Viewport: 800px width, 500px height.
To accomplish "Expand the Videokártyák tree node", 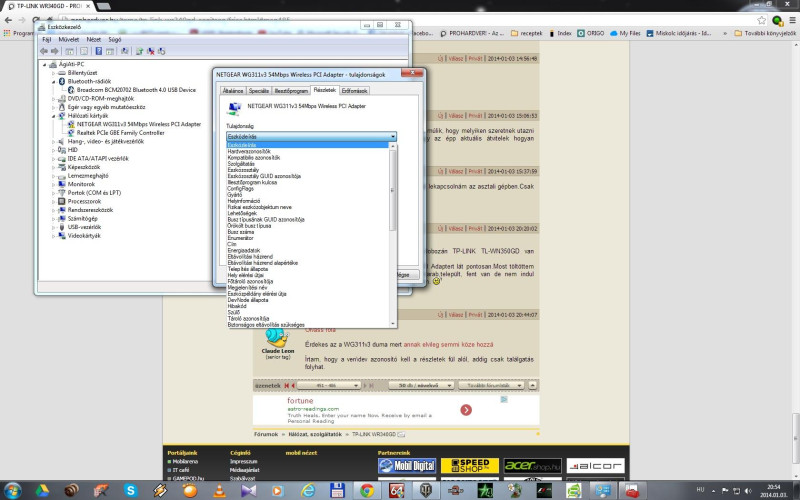I will coord(53,236).
